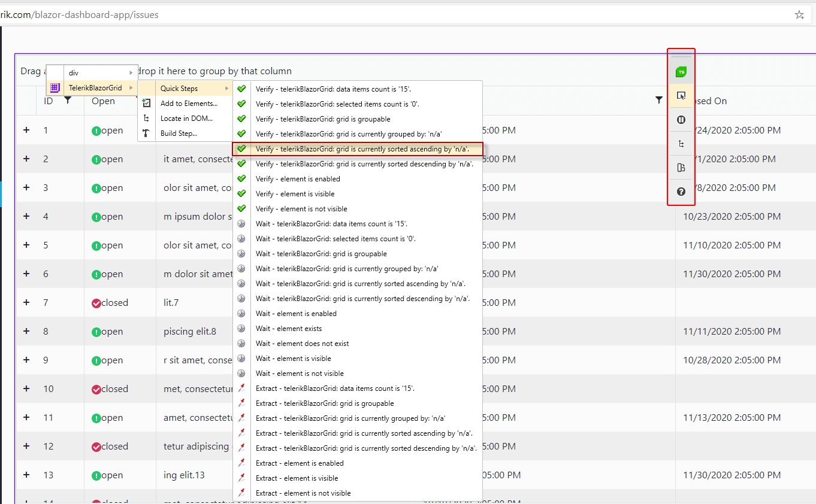Select Verify selected items count is '0'
The height and width of the screenshot is (504, 816).
click(358, 104)
